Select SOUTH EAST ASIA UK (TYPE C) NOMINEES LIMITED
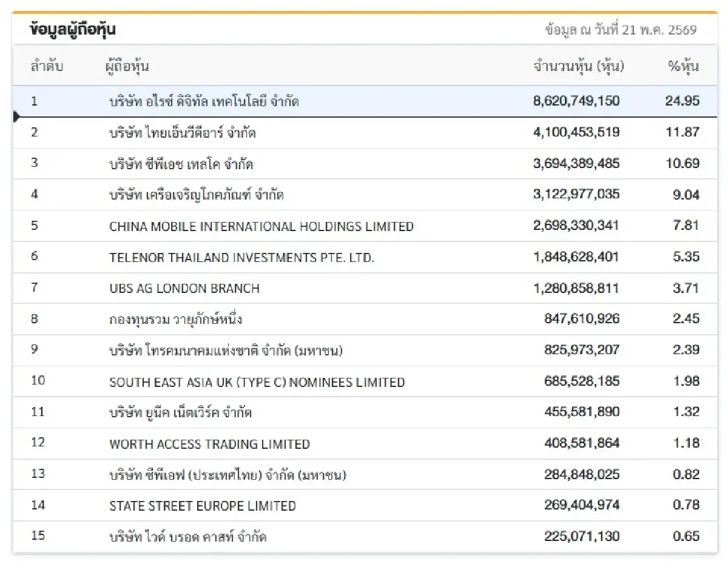 [x=257, y=382]
